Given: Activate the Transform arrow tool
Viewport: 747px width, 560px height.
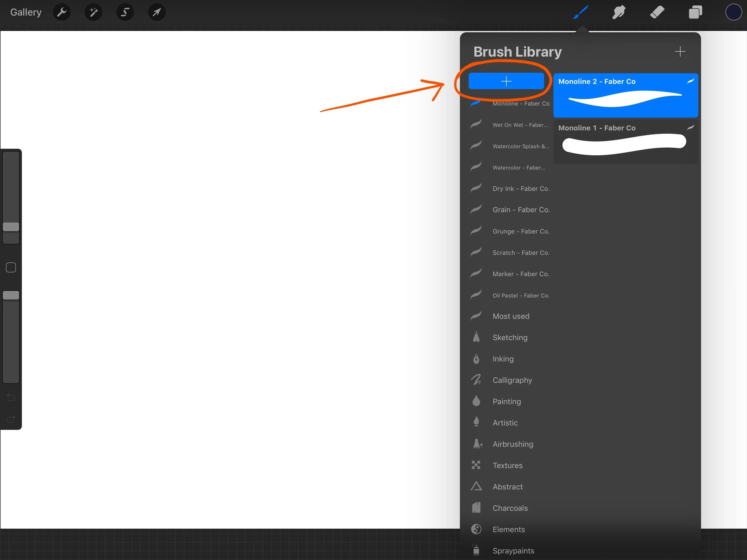Looking at the screenshot, I should point(157,13).
